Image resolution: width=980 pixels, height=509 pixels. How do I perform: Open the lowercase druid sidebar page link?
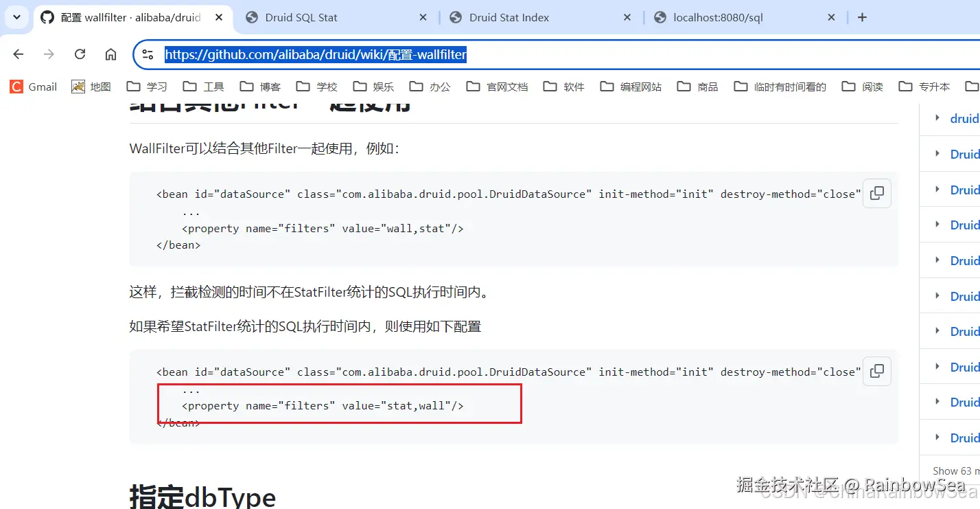pyautogui.click(x=964, y=119)
